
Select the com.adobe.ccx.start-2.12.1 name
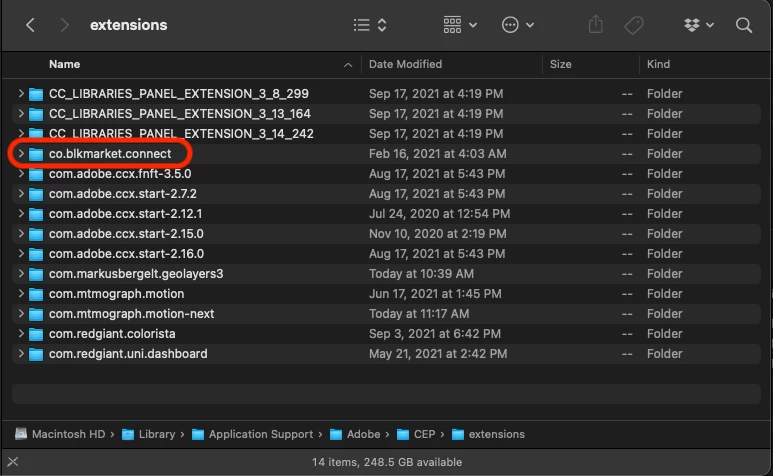pos(125,214)
